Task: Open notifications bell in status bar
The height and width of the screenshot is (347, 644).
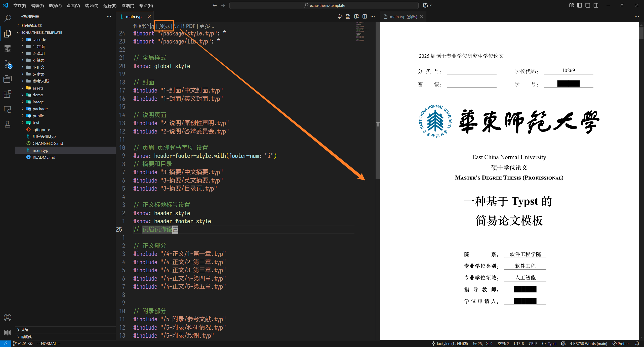Action: pos(637,343)
